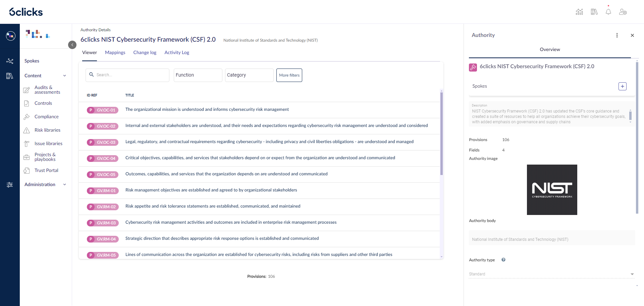Click the administration sliders icon in sidebar

pos(10,184)
